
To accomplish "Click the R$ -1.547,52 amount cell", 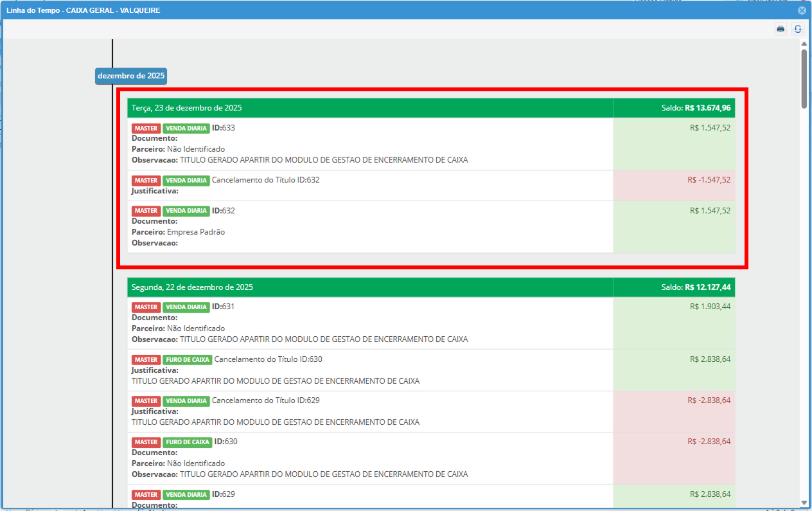I will (709, 180).
